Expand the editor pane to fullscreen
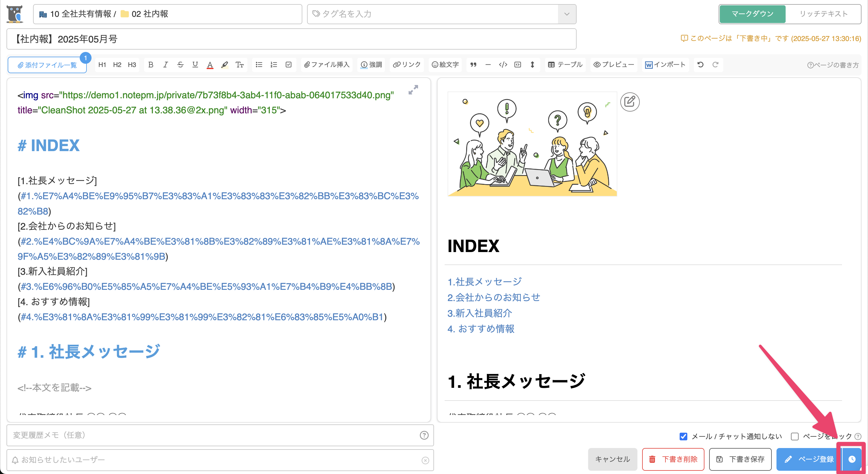The image size is (868, 474). click(413, 90)
